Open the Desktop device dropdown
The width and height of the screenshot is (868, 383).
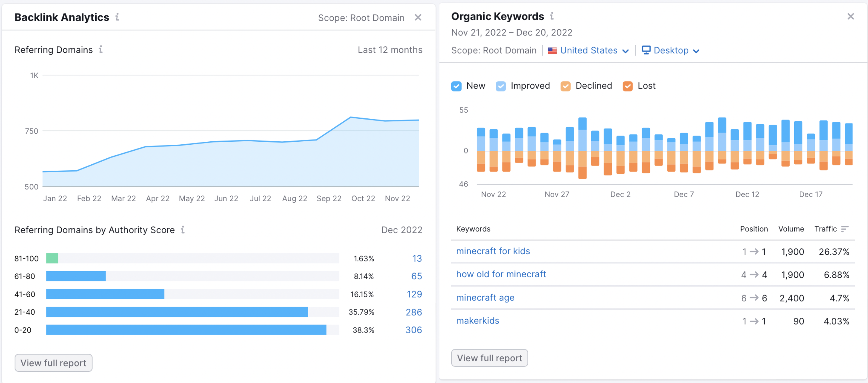click(x=671, y=50)
